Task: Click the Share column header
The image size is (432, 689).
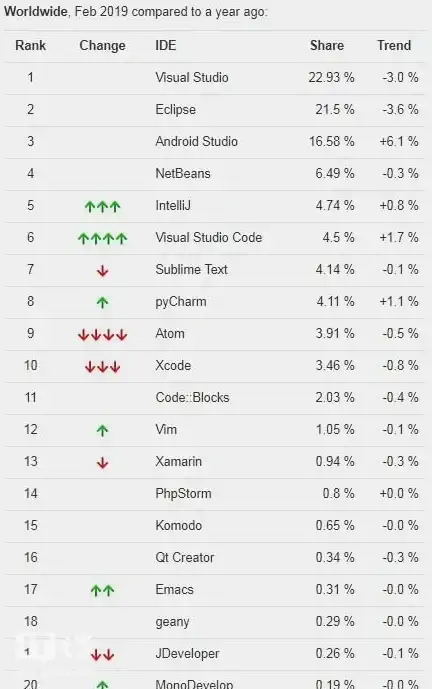Action: point(327,45)
